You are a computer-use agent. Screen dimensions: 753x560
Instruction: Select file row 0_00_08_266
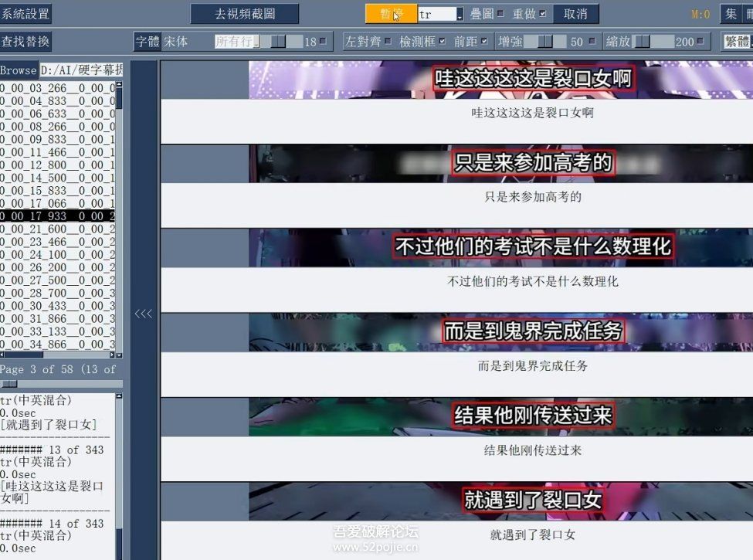click(x=58, y=127)
